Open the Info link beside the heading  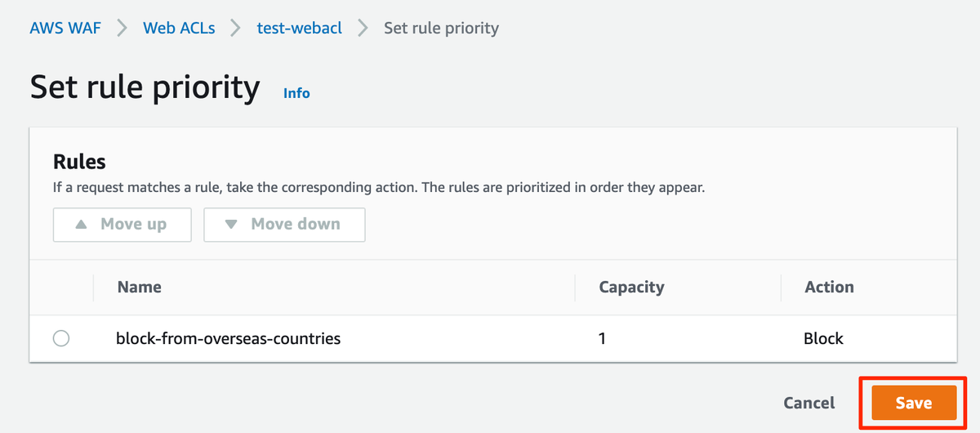point(296,93)
